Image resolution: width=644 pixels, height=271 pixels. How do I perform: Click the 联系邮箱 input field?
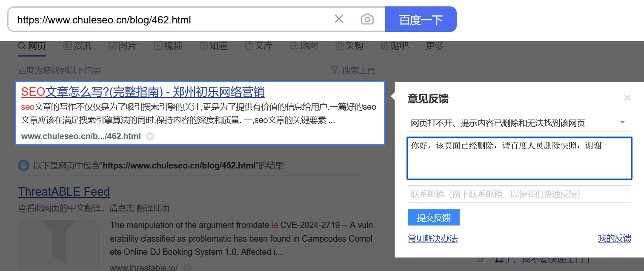519,194
